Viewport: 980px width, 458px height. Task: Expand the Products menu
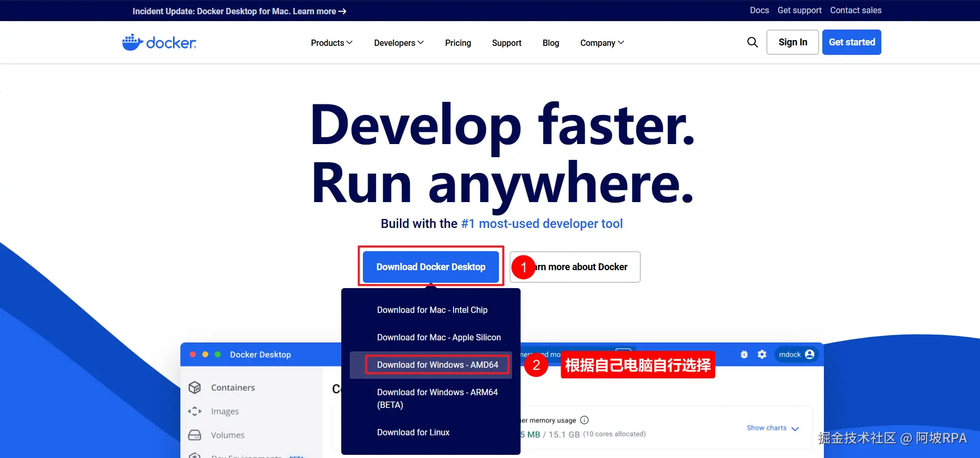click(x=332, y=43)
